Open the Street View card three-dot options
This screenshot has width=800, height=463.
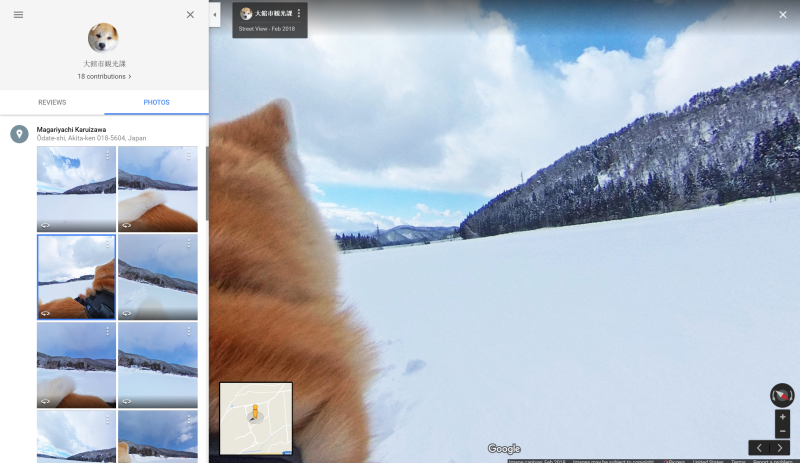click(x=299, y=14)
